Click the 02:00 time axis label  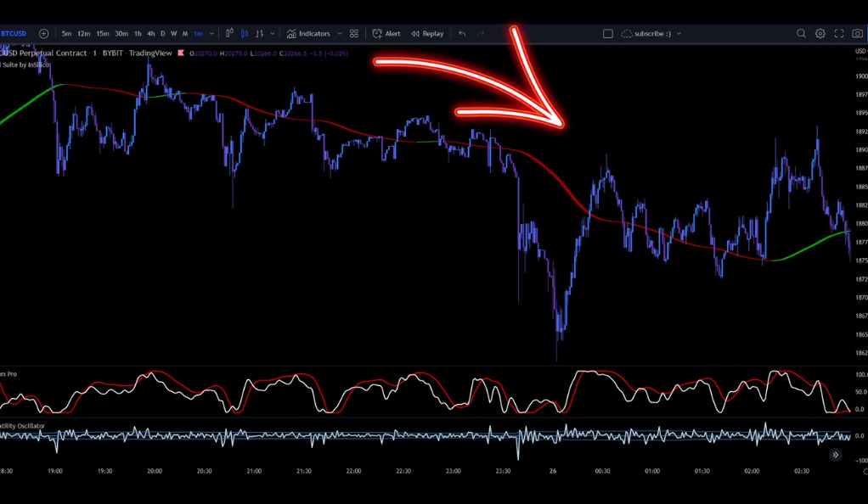[x=752, y=471]
